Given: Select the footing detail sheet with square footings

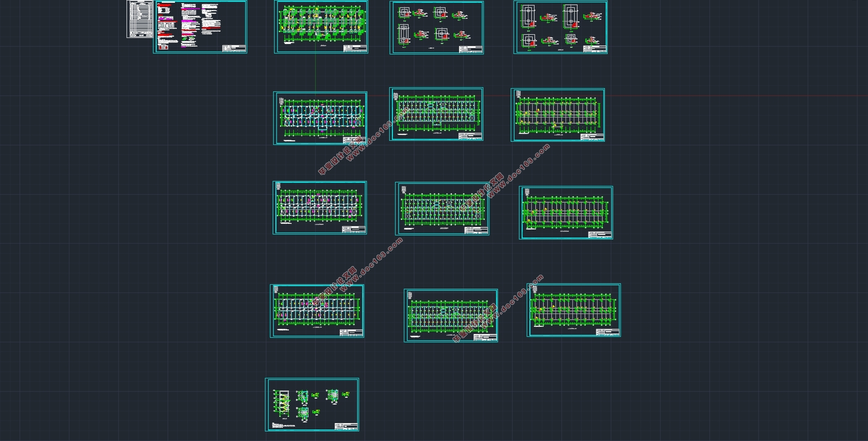Looking at the screenshot, I should point(437,28).
